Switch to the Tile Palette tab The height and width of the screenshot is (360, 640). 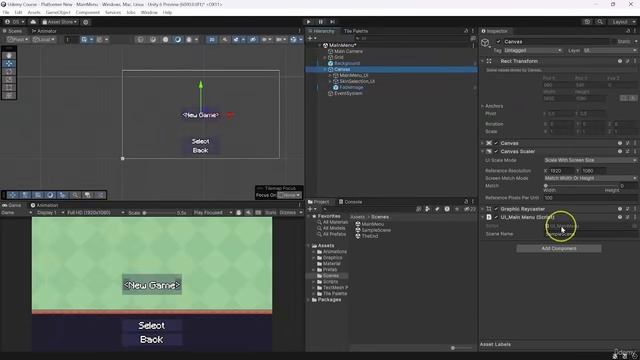pos(356,31)
